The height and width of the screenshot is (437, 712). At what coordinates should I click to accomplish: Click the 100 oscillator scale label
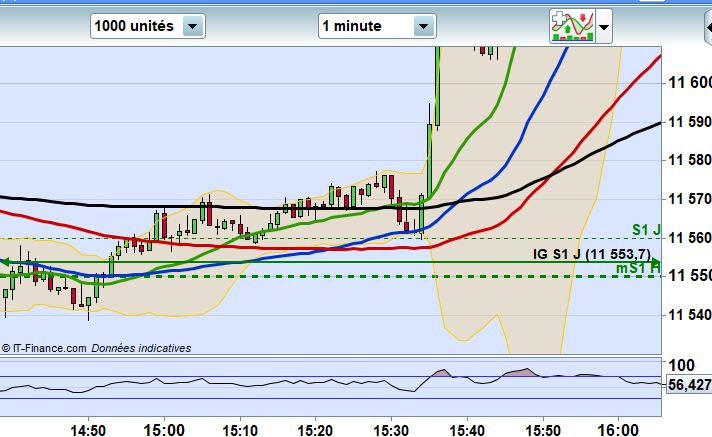(681, 365)
